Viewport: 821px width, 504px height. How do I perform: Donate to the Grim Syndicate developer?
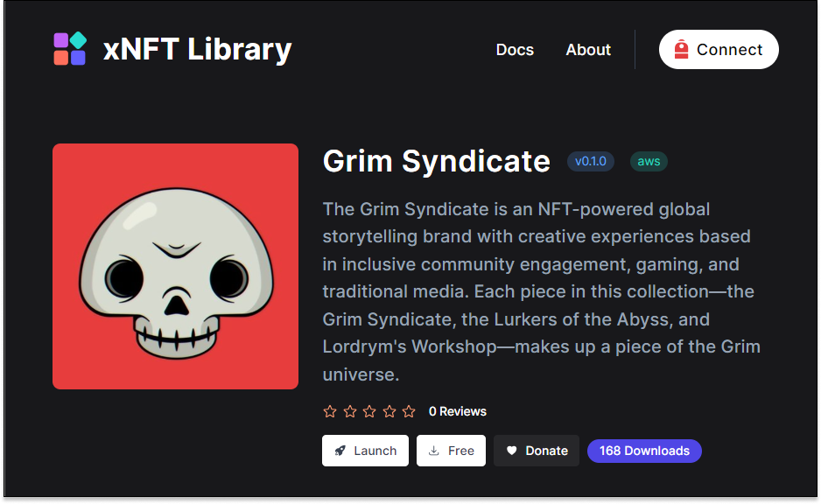point(537,451)
